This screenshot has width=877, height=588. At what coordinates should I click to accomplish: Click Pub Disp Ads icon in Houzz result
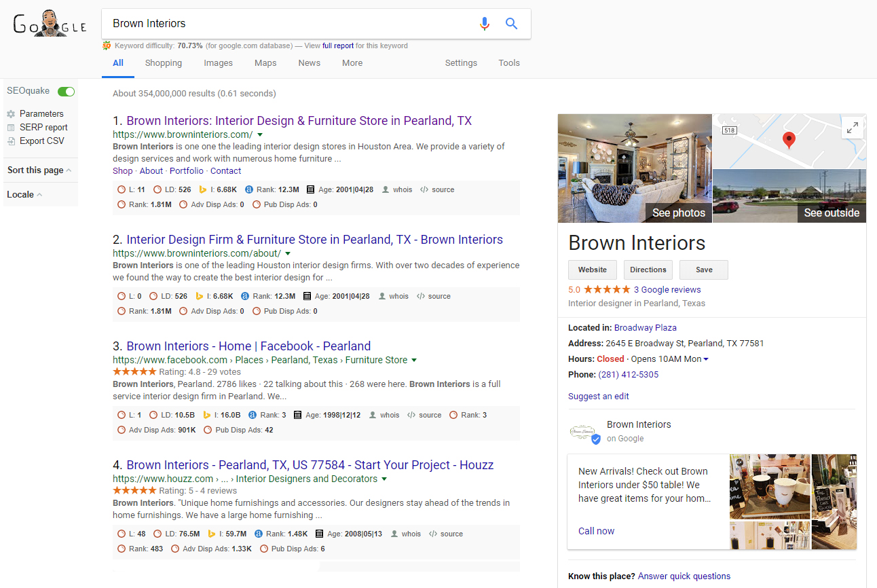point(264,549)
